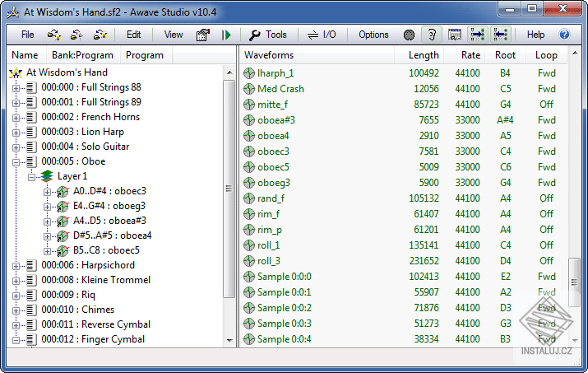Sort waveforms by the Length column header

pos(424,55)
